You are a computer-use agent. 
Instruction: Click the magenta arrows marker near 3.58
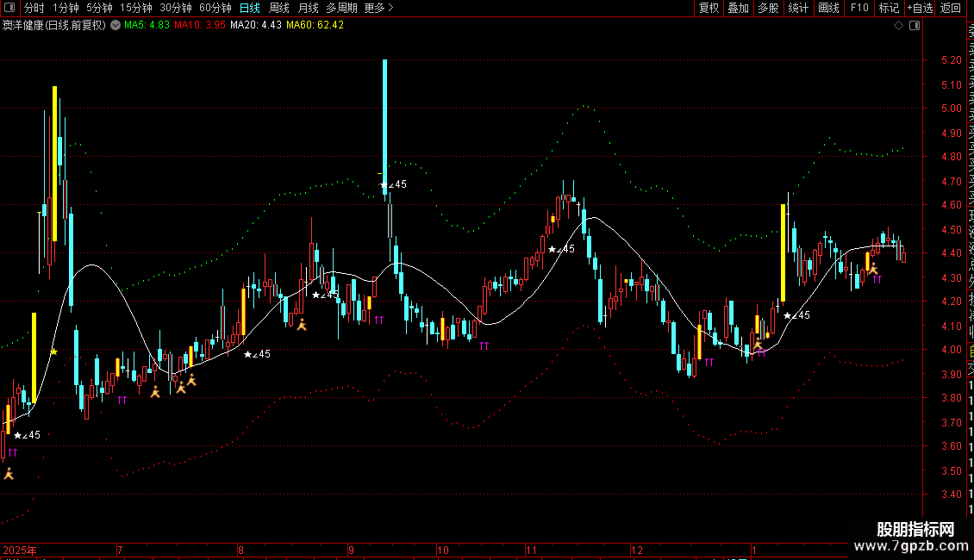pyautogui.click(x=12, y=453)
